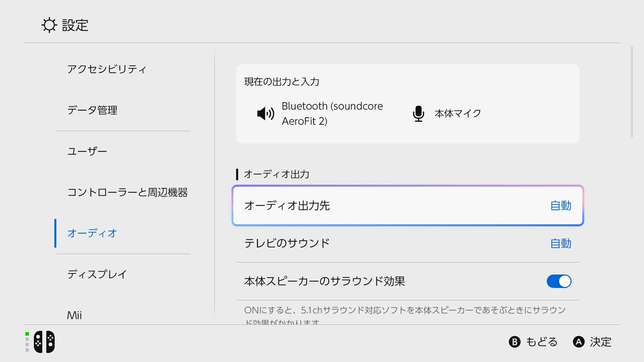This screenshot has height=362, width=644.
Task: Toggle 本体スピーカーのサラウンド効果 switch
Action: [x=559, y=281]
